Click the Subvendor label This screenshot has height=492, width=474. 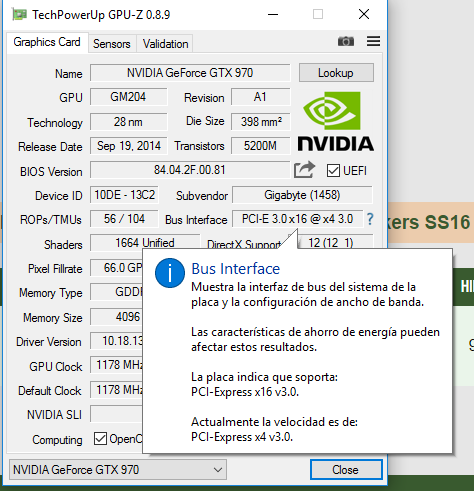pyautogui.click(x=202, y=196)
